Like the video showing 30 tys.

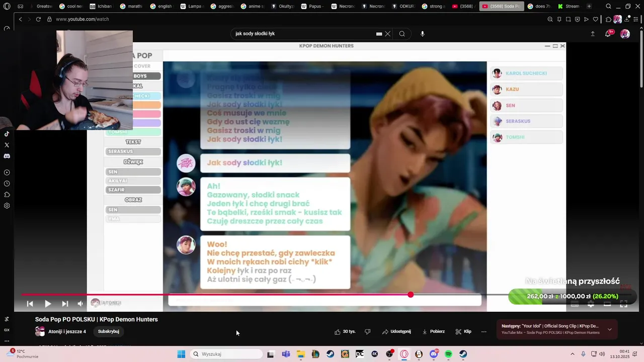coord(345,332)
